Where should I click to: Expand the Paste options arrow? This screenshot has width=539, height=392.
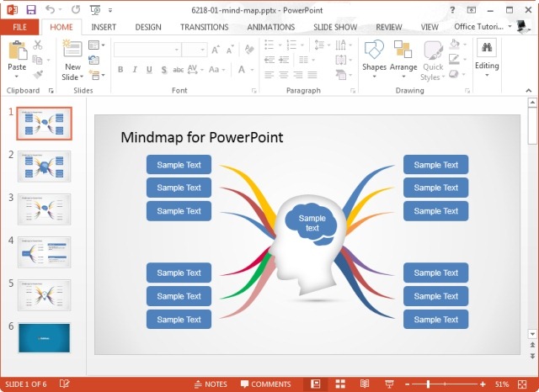point(17,77)
